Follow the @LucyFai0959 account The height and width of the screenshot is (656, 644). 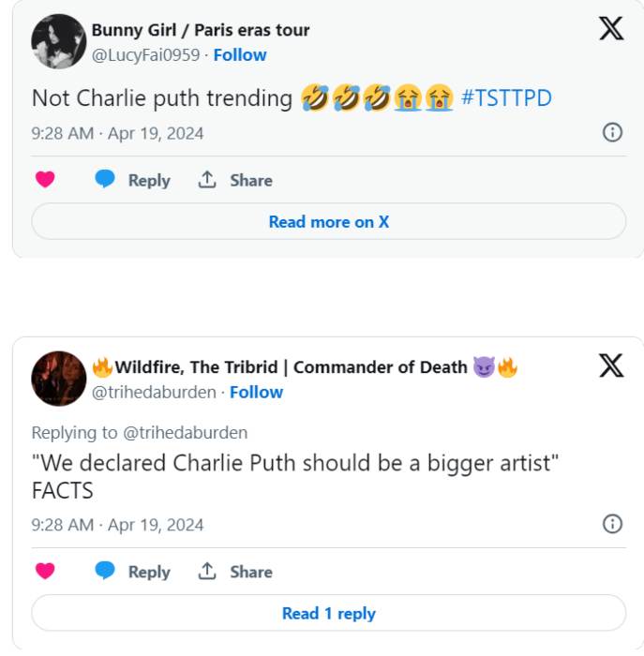tap(240, 55)
